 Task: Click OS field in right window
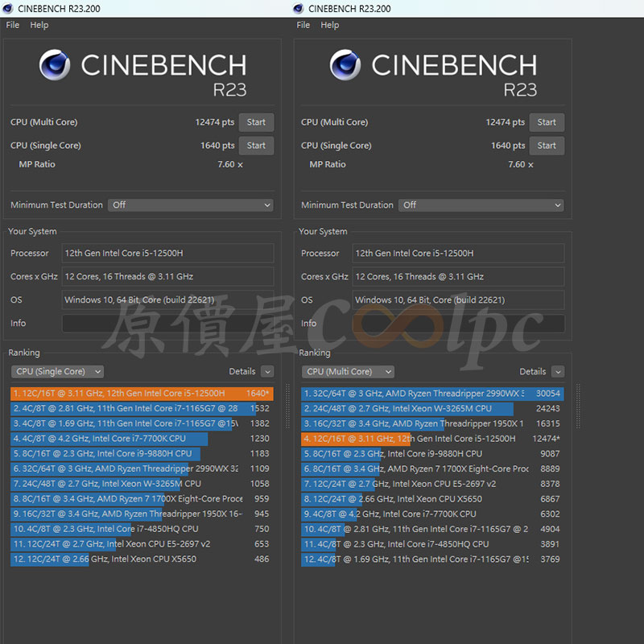pyautogui.click(x=458, y=299)
